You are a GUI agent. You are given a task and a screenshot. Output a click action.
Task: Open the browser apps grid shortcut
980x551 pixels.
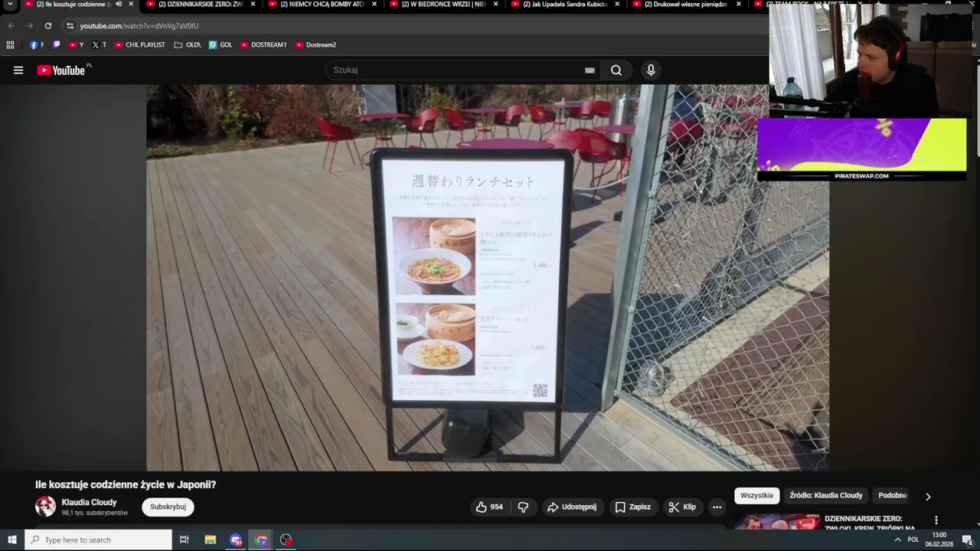click(x=10, y=45)
